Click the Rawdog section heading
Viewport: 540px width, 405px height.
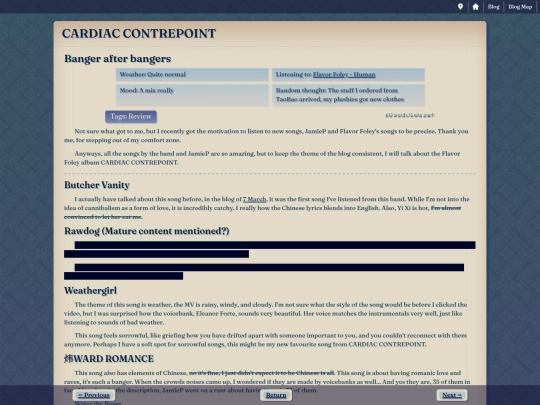(x=147, y=231)
